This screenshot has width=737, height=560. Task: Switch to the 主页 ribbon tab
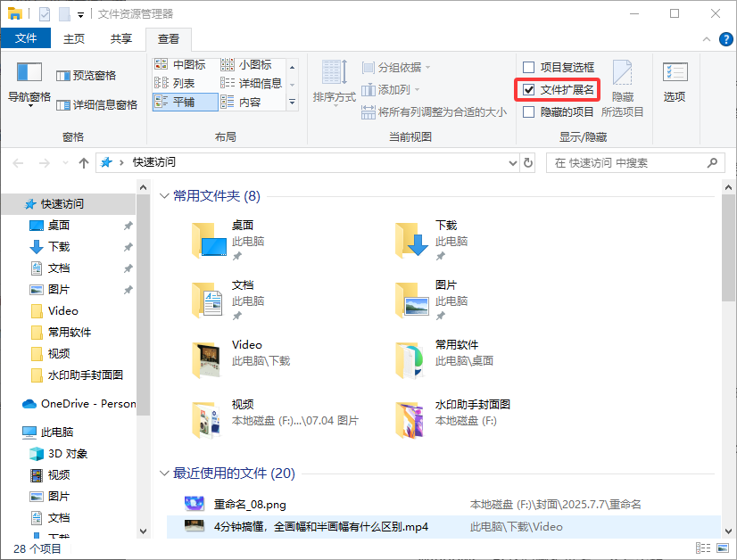pos(73,39)
